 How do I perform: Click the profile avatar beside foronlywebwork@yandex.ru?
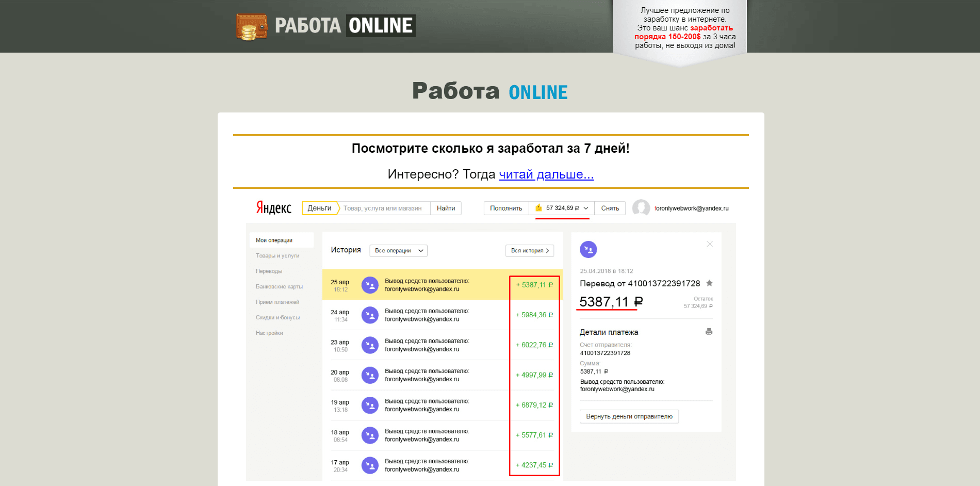641,208
